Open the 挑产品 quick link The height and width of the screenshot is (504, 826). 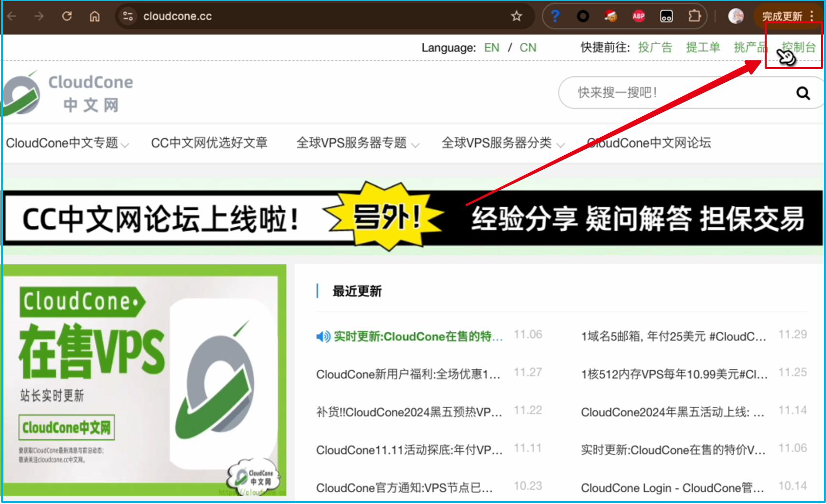(x=751, y=47)
